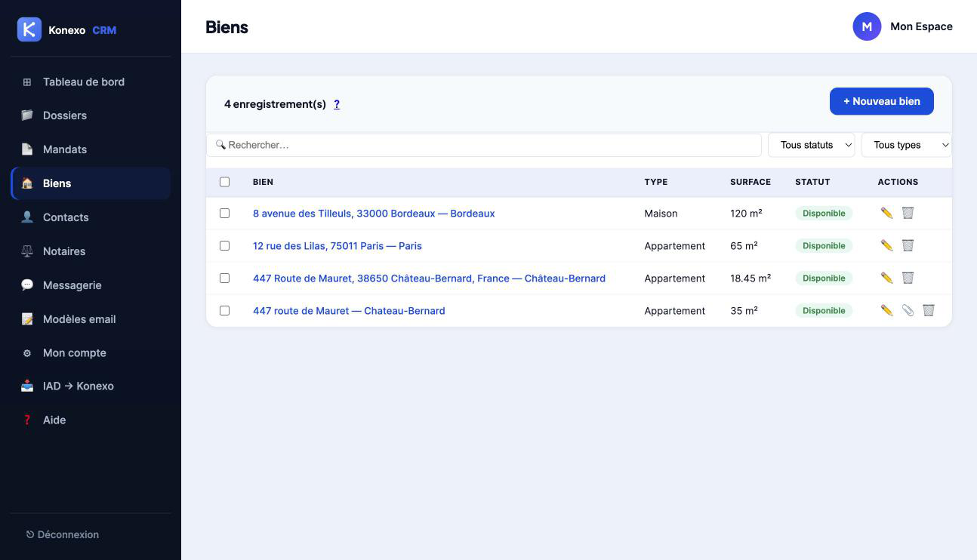The width and height of the screenshot is (977, 560).
Task: Go to Notaires
Action: click(x=91, y=251)
